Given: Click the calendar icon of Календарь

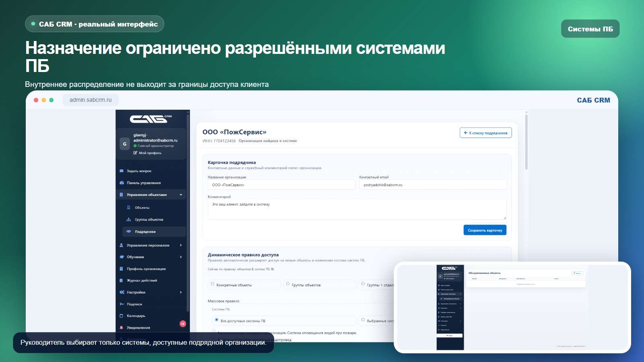Looking at the screenshot, I should coord(122,316).
